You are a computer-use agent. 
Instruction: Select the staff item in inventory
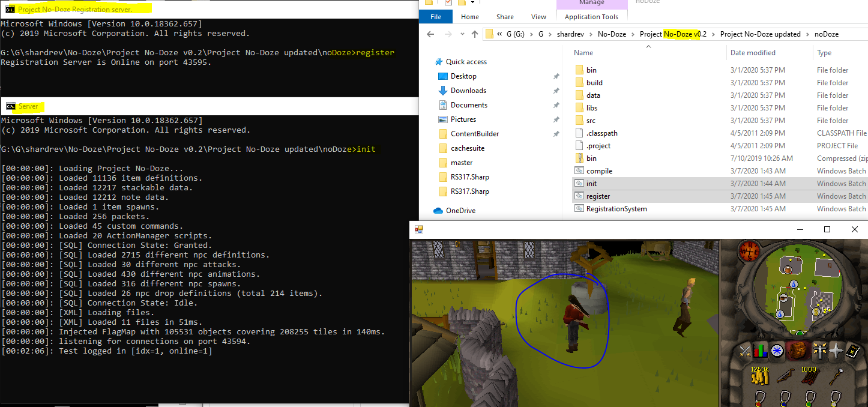[x=835, y=377]
